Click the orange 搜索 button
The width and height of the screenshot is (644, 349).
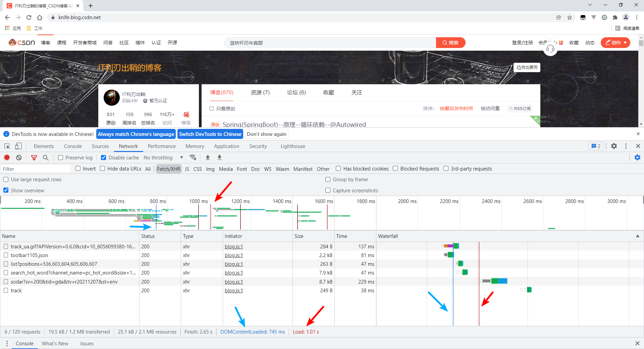point(450,43)
